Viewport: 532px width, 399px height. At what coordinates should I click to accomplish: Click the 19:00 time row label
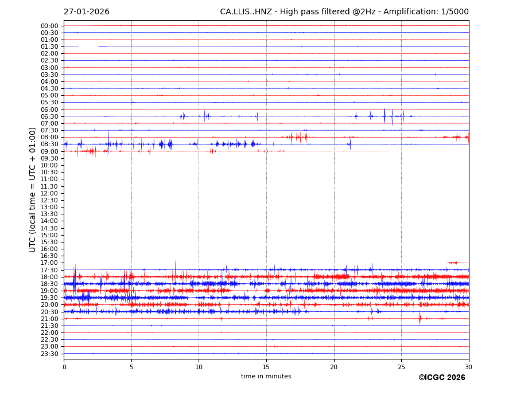[x=49, y=291]
